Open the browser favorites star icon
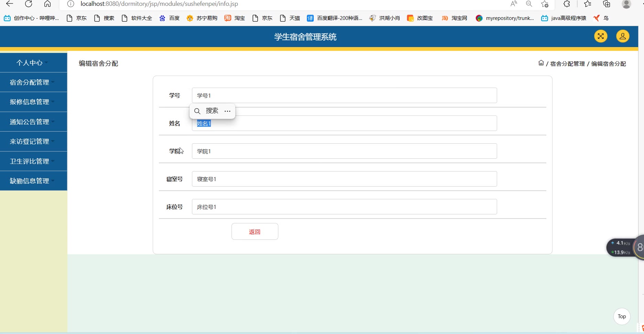644x334 pixels. pyautogui.click(x=588, y=4)
